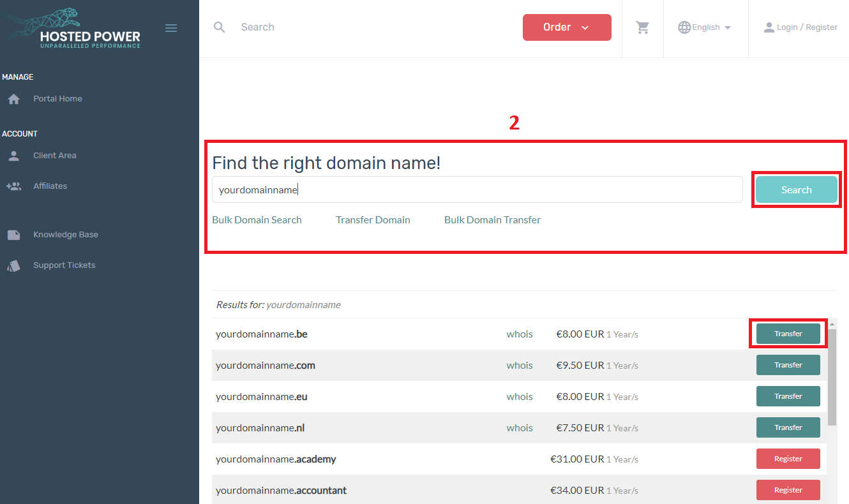
Task: Open the shopping cart icon
Action: [643, 27]
